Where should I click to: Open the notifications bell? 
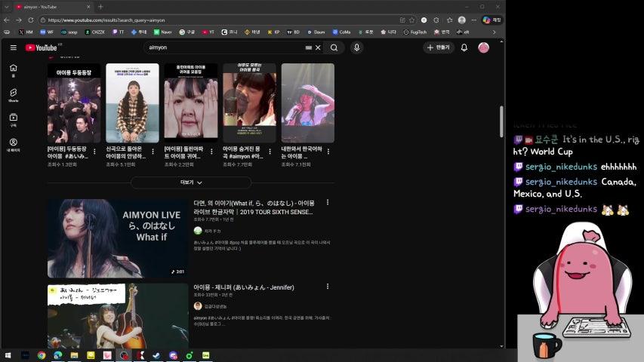click(x=464, y=48)
